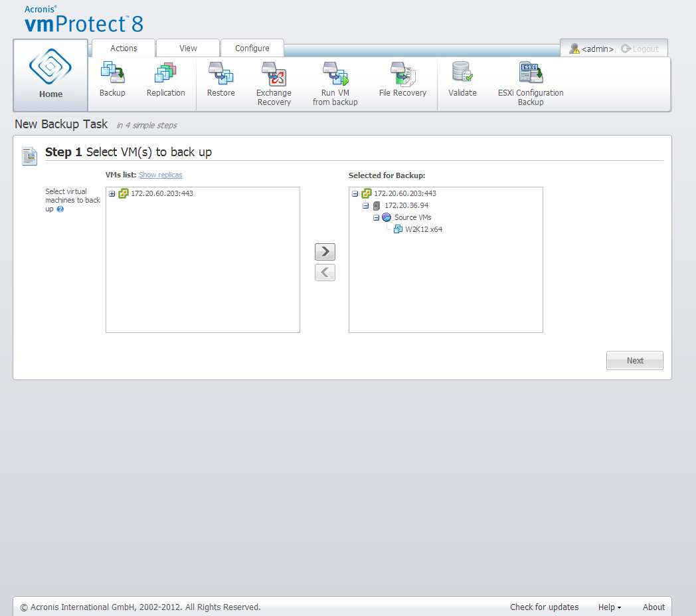This screenshot has width=696, height=616.
Task: Click the help question mark icon
Action: point(60,209)
